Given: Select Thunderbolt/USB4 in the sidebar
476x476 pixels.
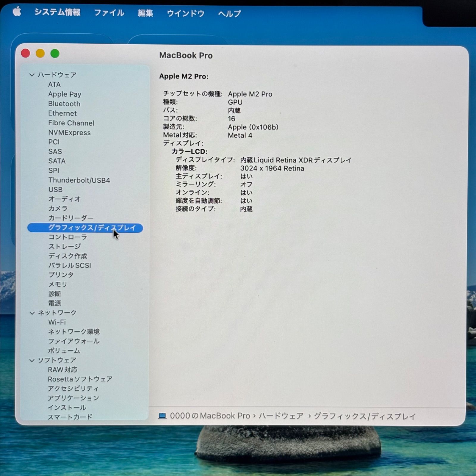Looking at the screenshot, I should click(x=79, y=180).
